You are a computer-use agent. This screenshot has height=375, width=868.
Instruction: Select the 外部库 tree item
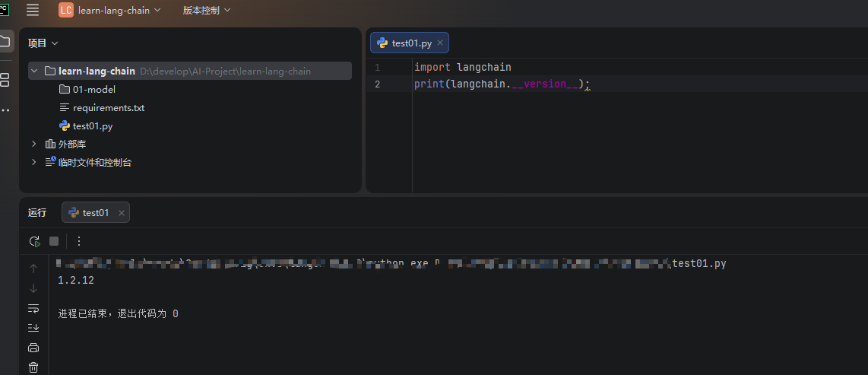(x=65, y=144)
